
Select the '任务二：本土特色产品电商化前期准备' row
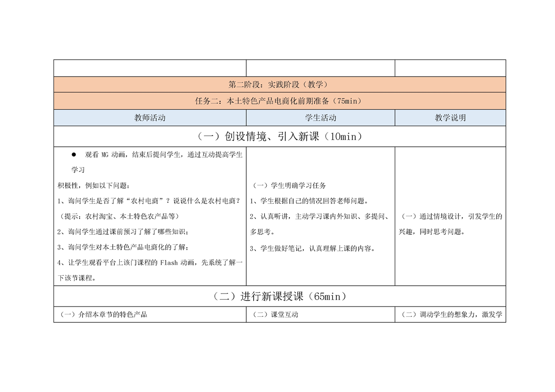(279, 101)
